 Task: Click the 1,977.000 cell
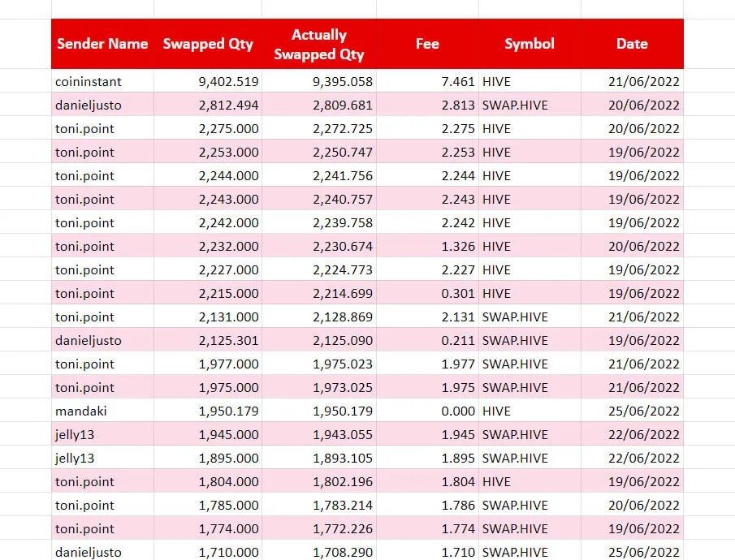pos(208,363)
